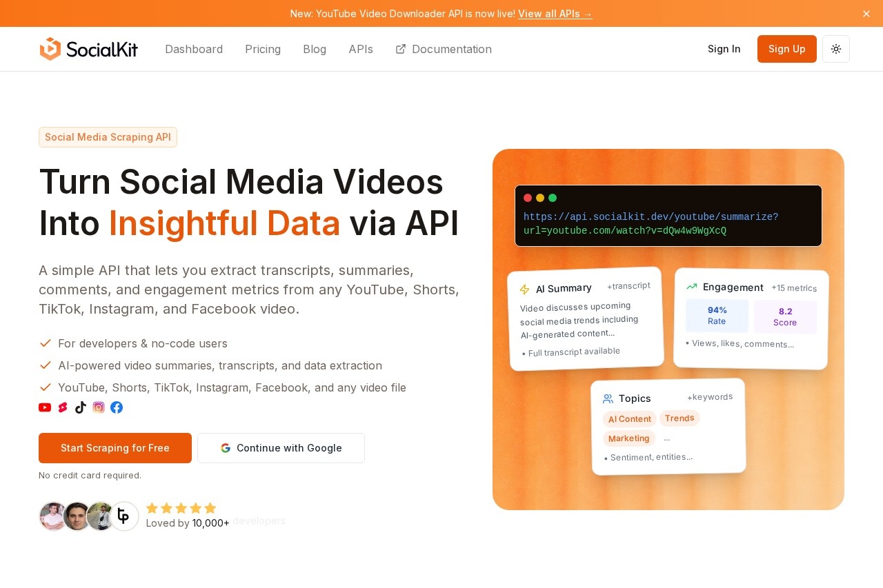The height and width of the screenshot is (588, 883).
Task: Select the YouTube Shorts icon
Action: pyautogui.click(x=63, y=407)
